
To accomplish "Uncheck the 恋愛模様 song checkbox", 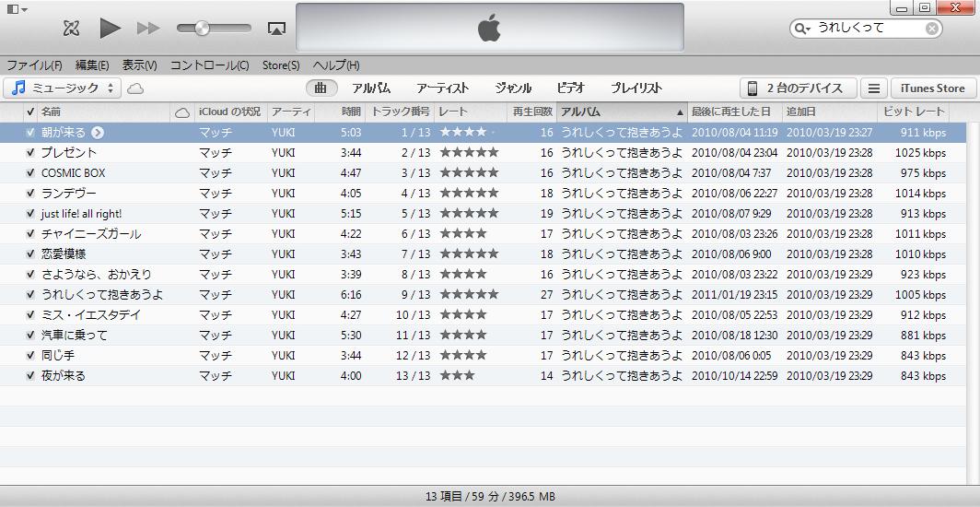I will pyautogui.click(x=30, y=254).
